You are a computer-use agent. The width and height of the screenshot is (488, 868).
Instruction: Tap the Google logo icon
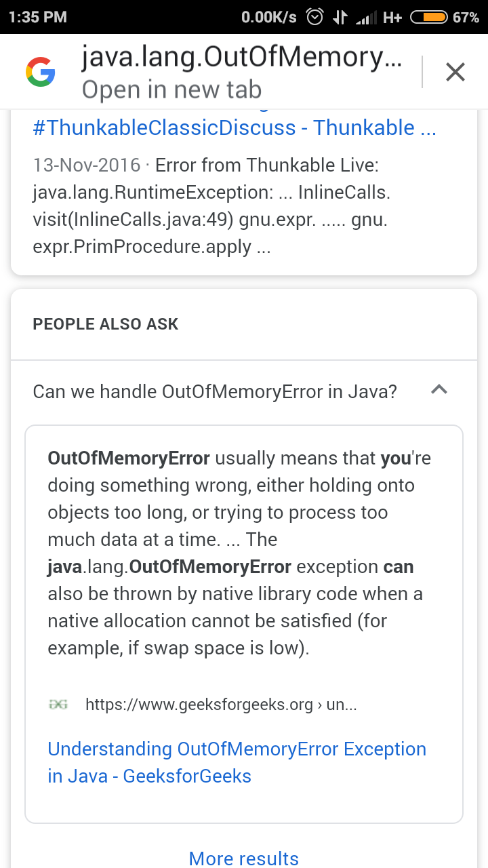[40, 72]
